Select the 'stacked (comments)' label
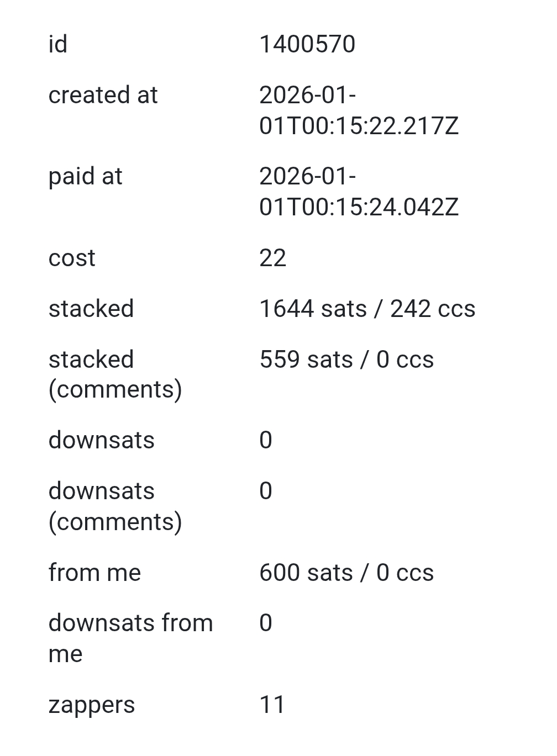The width and height of the screenshot is (557, 756). point(115,374)
